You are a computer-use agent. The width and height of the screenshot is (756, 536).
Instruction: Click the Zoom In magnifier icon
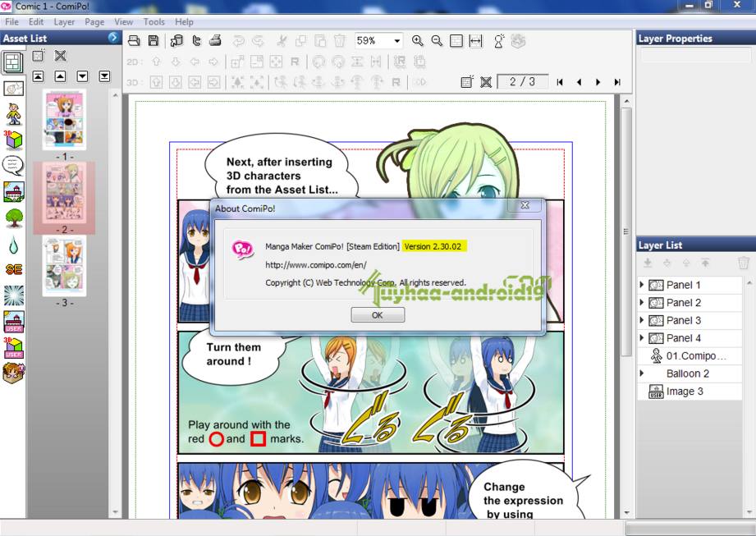418,41
